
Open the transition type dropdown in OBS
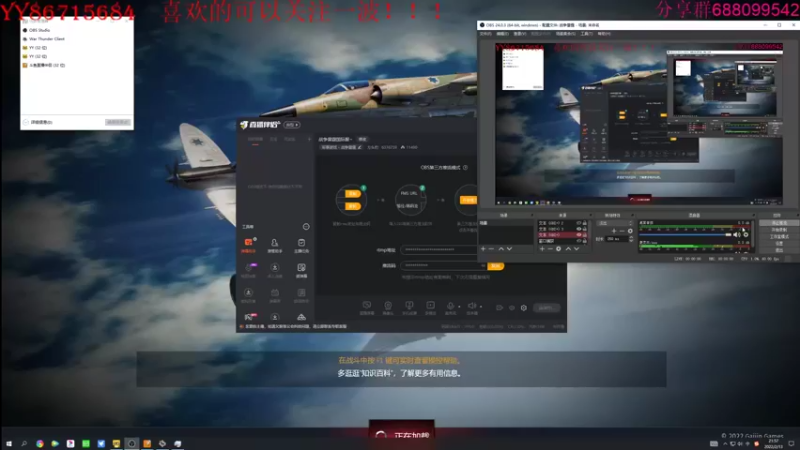point(615,223)
